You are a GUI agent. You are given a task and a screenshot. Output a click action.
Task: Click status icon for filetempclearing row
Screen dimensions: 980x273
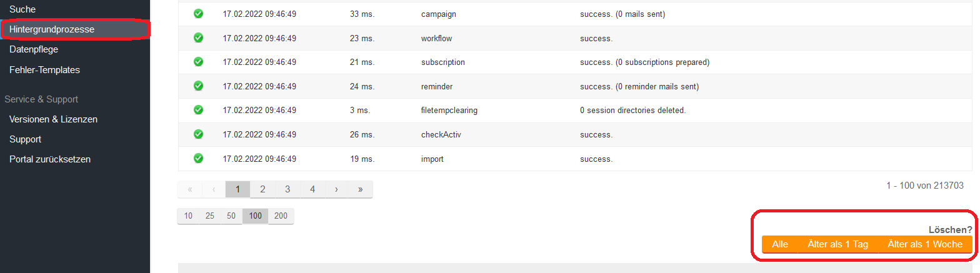click(x=199, y=110)
